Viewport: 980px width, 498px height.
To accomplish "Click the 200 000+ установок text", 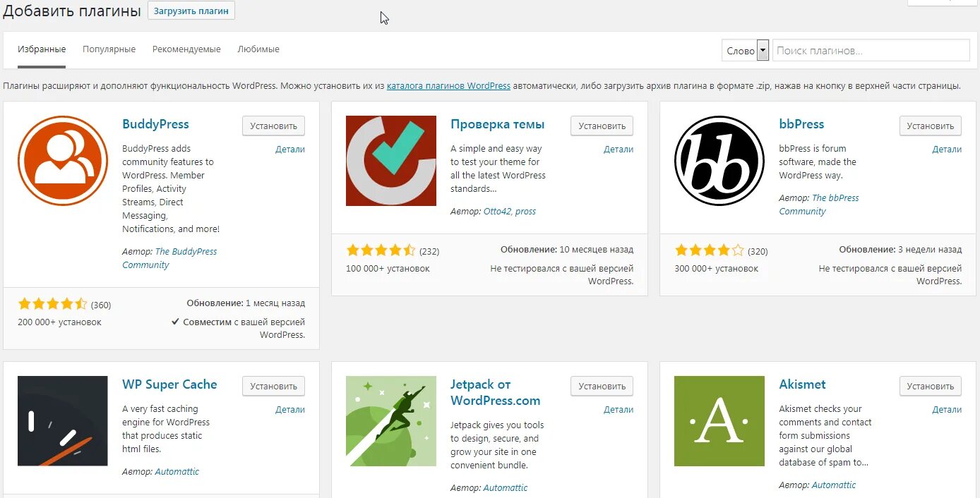I will point(59,322).
